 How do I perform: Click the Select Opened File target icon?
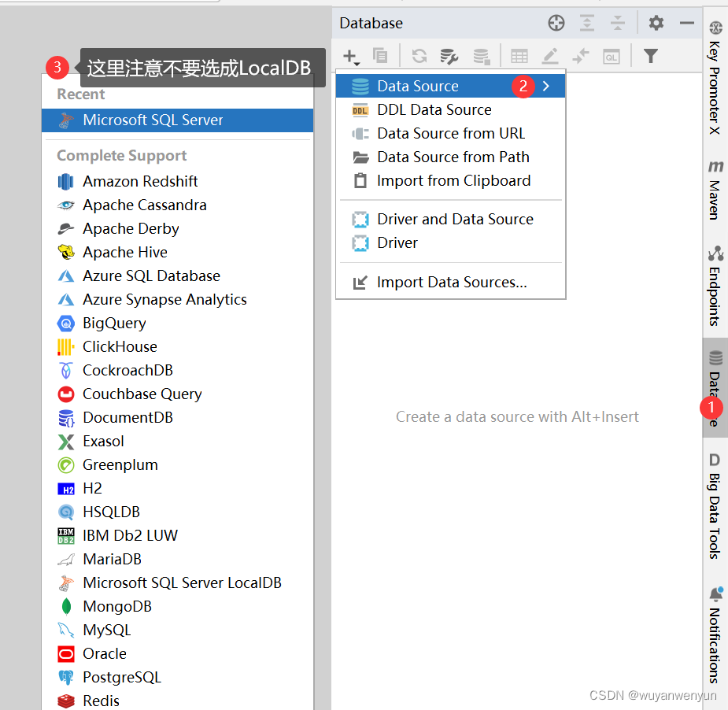[x=556, y=23]
